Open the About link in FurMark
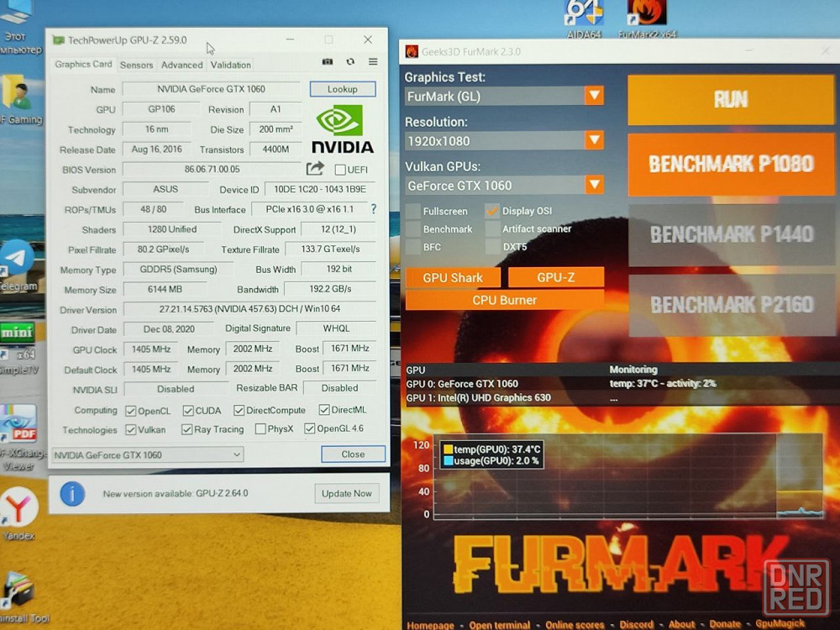 tap(681, 624)
